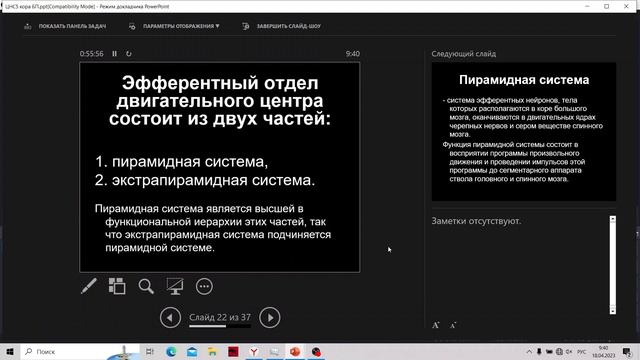
Task: Click the notes pane vertical scrollbar
Action: coord(613,265)
